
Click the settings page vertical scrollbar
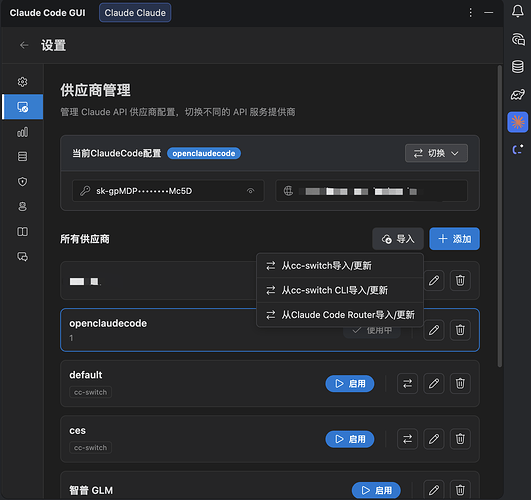tap(500, 217)
